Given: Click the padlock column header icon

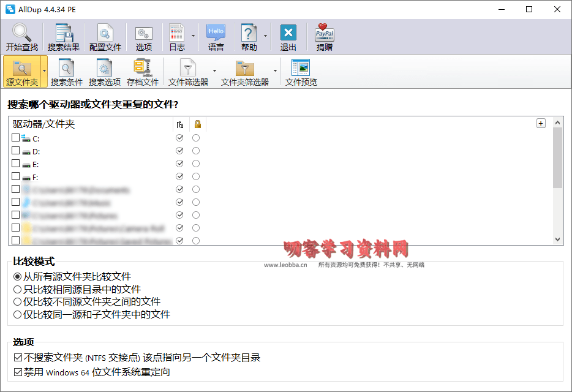Looking at the screenshot, I should pos(198,124).
